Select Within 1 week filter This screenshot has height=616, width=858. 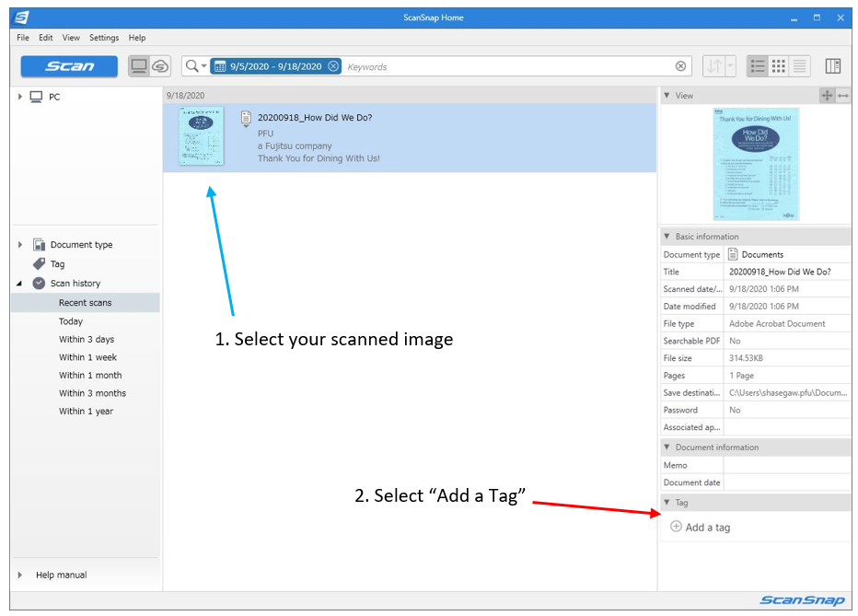coord(87,357)
